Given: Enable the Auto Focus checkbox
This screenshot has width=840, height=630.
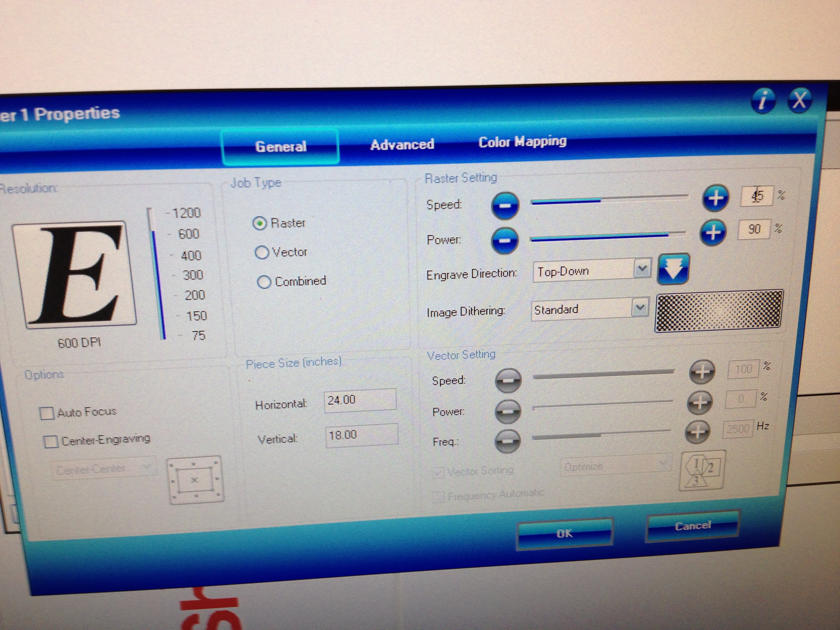Looking at the screenshot, I should point(47,413).
